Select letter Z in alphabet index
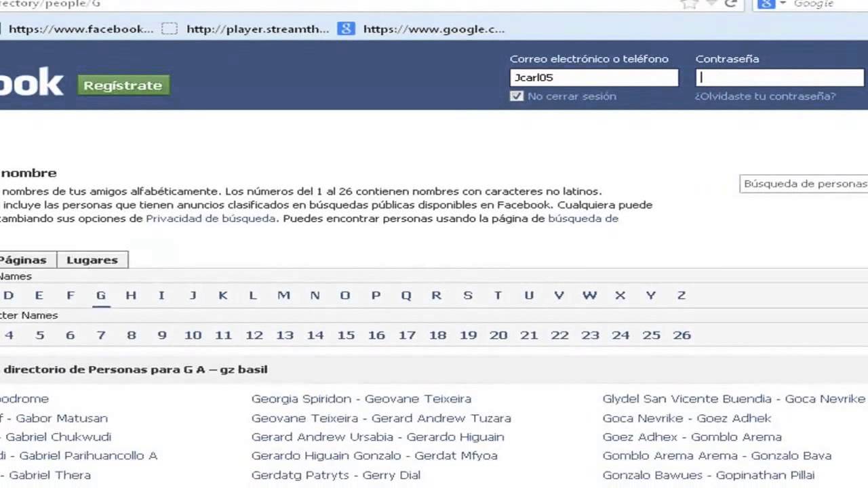 point(682,296)
